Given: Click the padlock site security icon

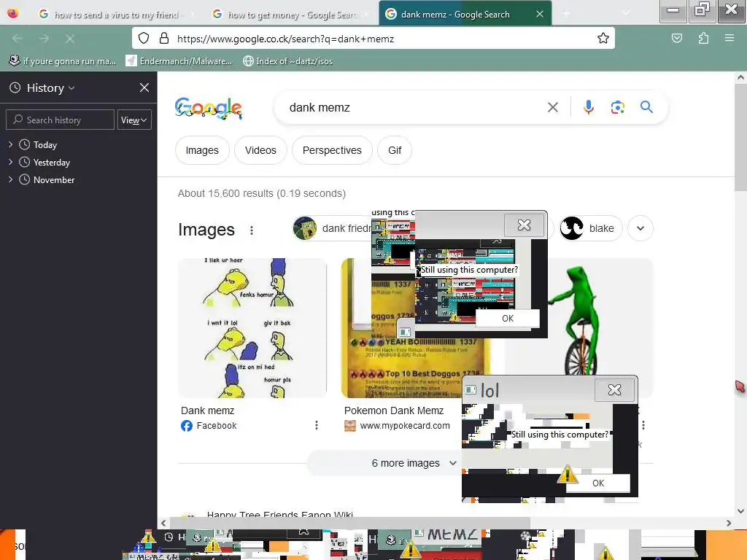Looking at the screenshot, I should [164, 38].
